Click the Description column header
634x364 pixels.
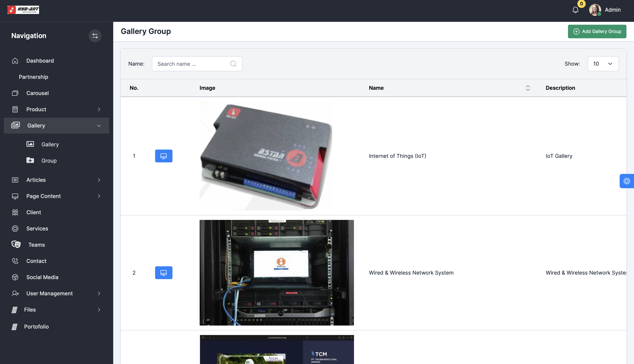560,88
